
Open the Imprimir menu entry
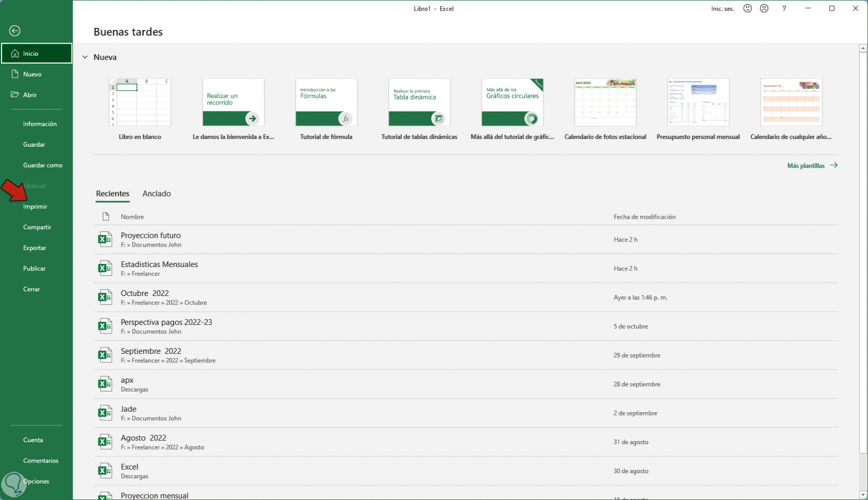(35, 207)
